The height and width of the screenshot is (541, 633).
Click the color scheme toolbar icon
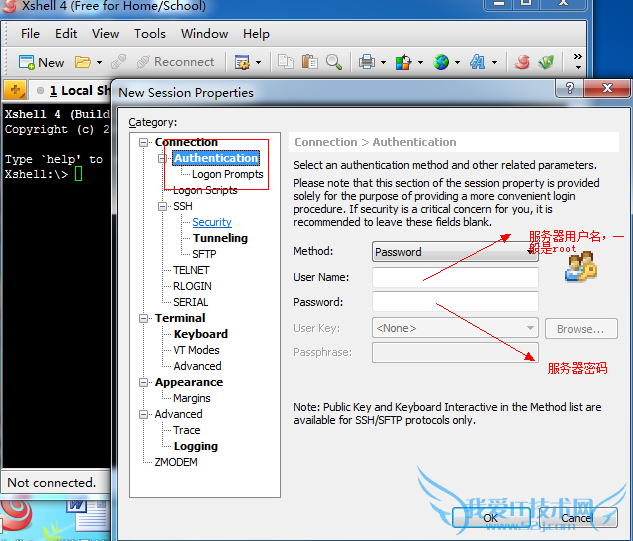(402, 62)
